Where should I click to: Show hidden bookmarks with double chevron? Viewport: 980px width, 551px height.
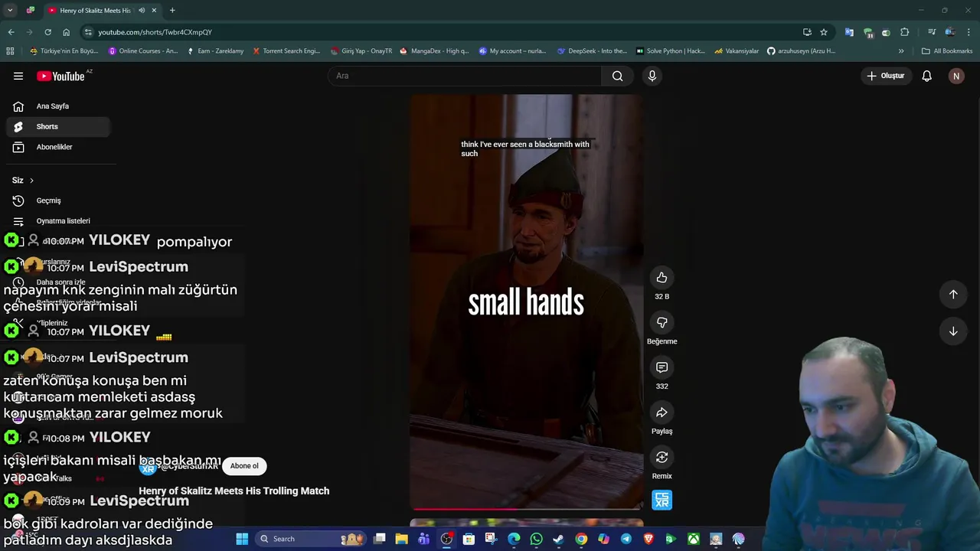(x=901, y=51)
